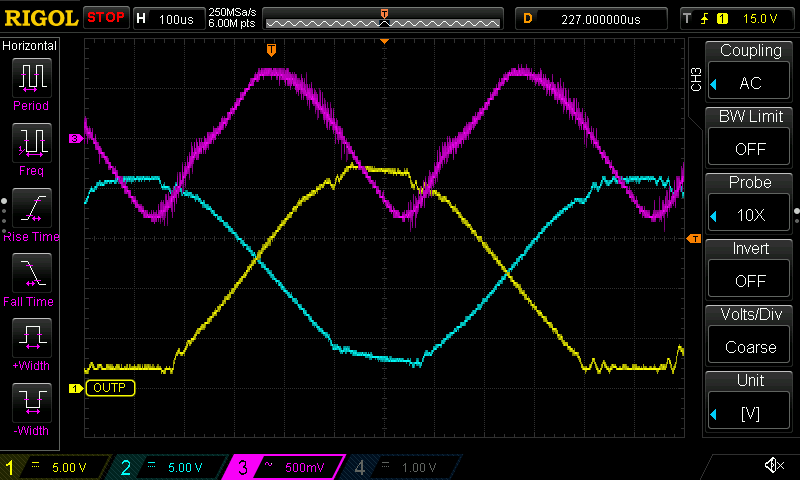800x480 pixels.
Task: Select the +Width measurement icon
Action: [x=30, y=337]
